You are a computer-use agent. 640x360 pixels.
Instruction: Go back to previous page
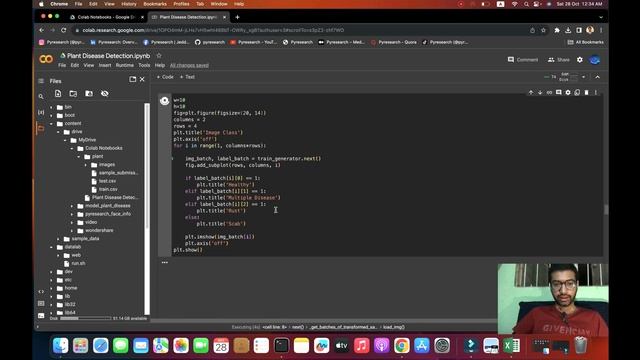coord(42,30)
